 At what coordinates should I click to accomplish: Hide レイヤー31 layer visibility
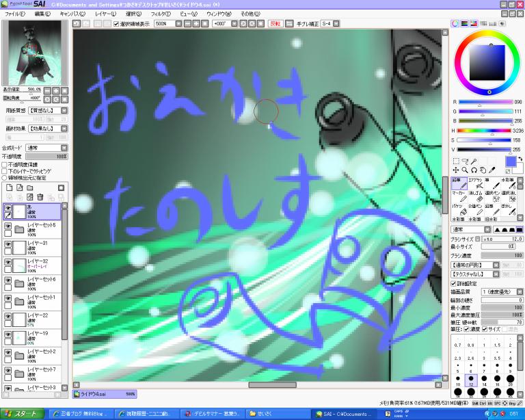click(8, 244)
